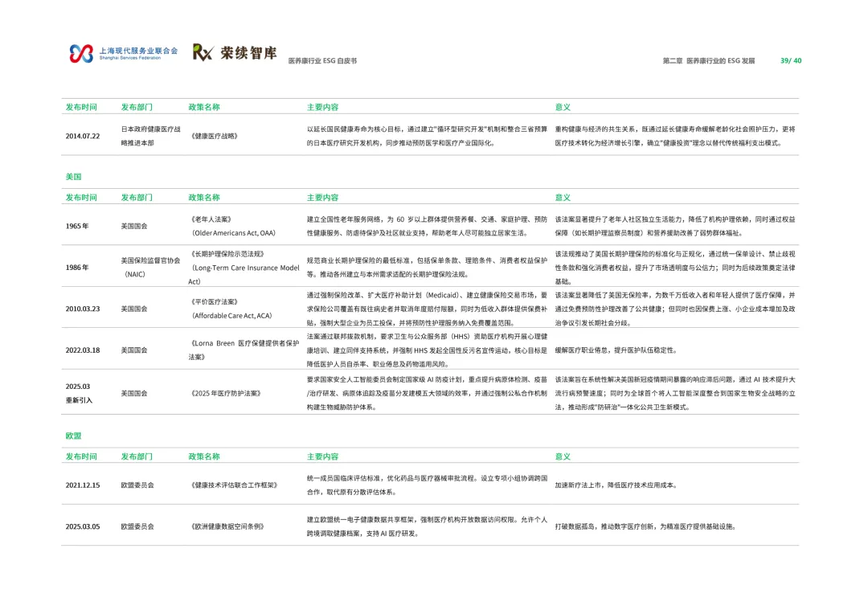The image size is (868, 614).
Task: Click 发布部门 header in the 欧盟 table
Action: [x=136, y=456]
